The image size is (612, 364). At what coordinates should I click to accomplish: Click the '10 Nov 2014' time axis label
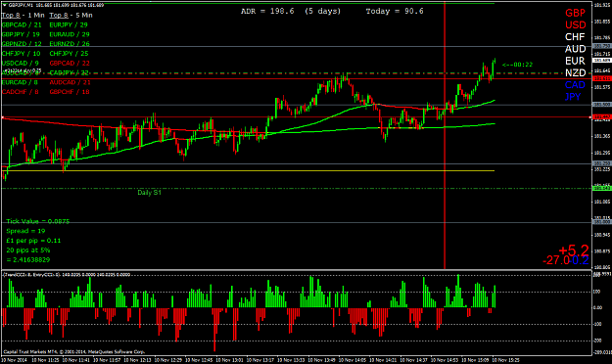click(x=15, y=360)
